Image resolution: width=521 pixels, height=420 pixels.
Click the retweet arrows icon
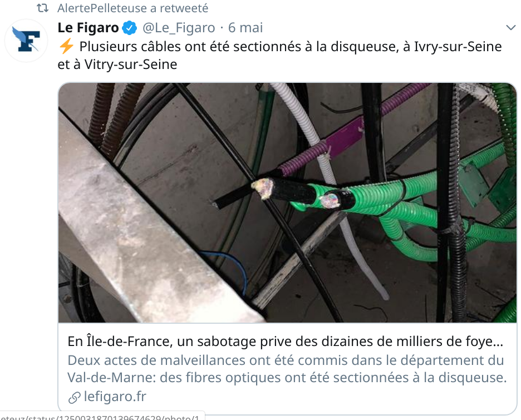(x=42, y=8)
